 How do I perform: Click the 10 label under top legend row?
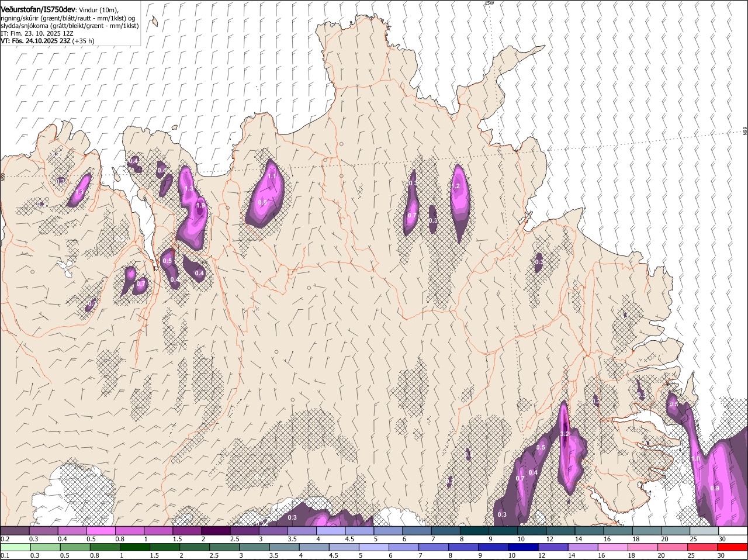tap(521, 539)
